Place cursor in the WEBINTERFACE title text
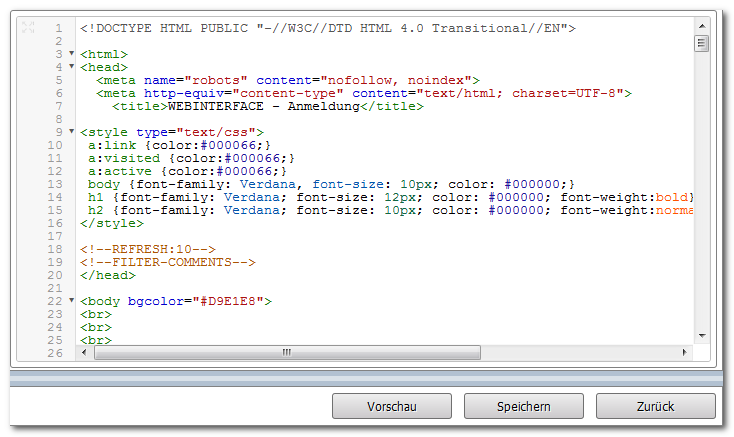The height and width of the screenshot is (437, 734). coord(216,106)
